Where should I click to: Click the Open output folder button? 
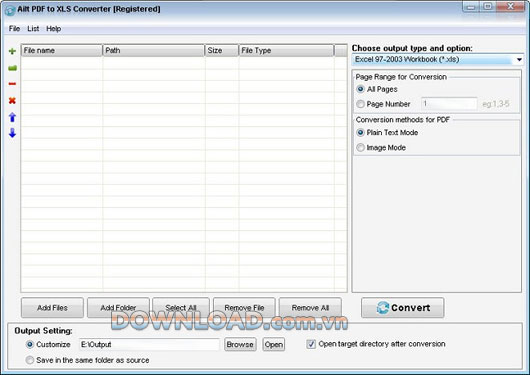click(x=274, y=344)
